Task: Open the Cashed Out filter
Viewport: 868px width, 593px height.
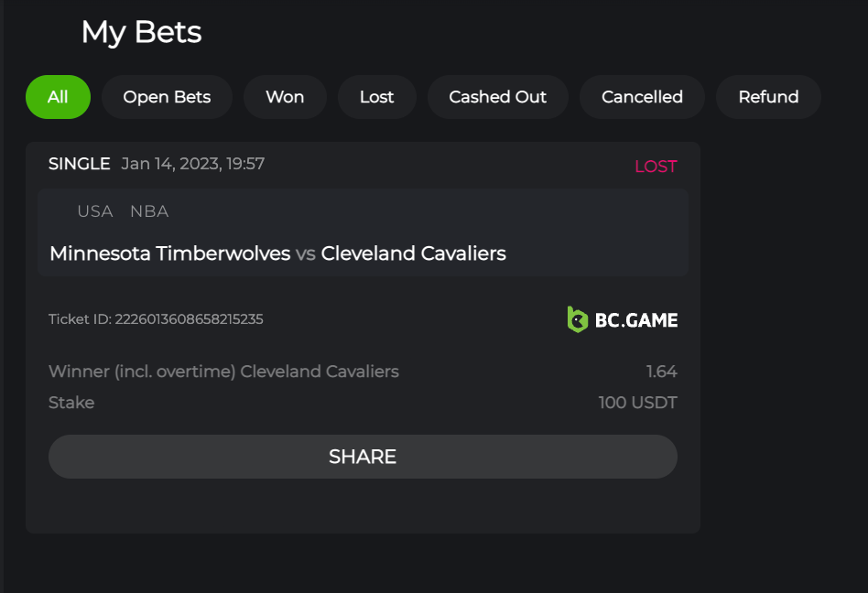Action: (497, 97)
